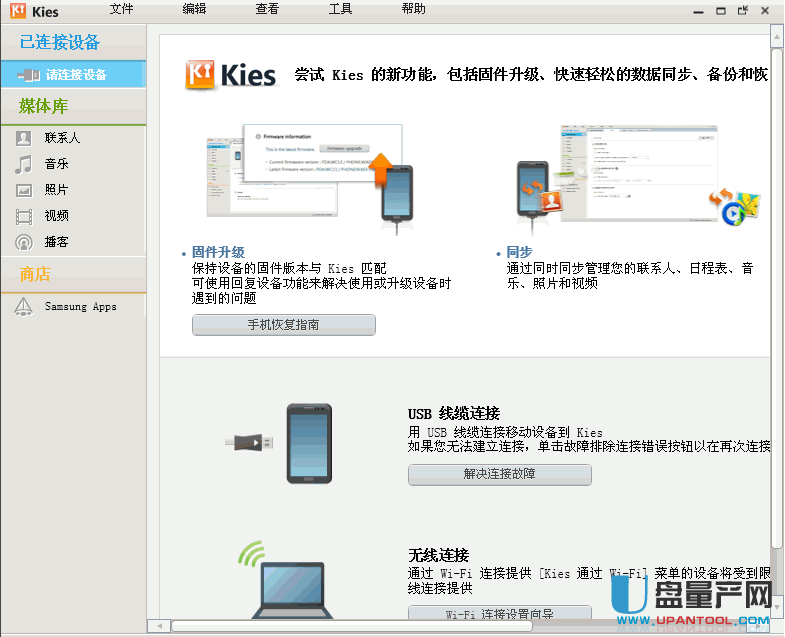
Task: Click the 固件升级 heading link
Action: (x=218, y=252)
